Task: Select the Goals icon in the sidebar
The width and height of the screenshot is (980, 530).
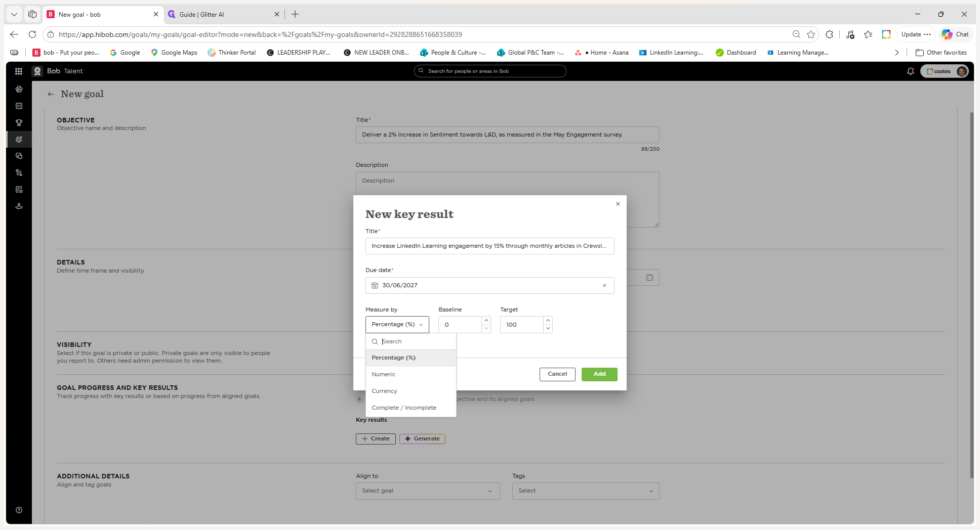Action: 19,139
